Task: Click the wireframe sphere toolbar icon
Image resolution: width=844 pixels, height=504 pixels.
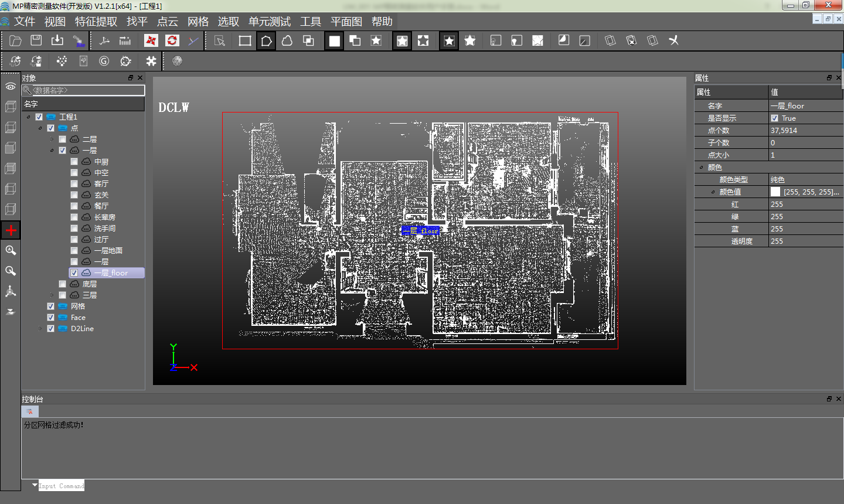Action: pos(177,61)
